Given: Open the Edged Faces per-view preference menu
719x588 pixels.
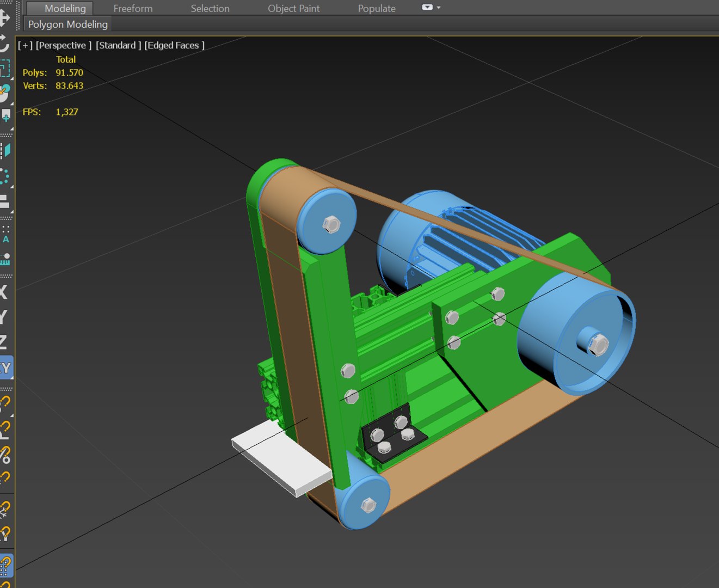Looking at the screenshot, I should 174,45.
